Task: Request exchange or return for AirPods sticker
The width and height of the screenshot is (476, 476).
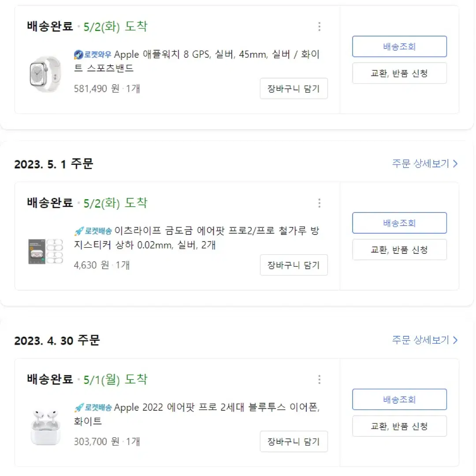Action: tap(399, 250)
